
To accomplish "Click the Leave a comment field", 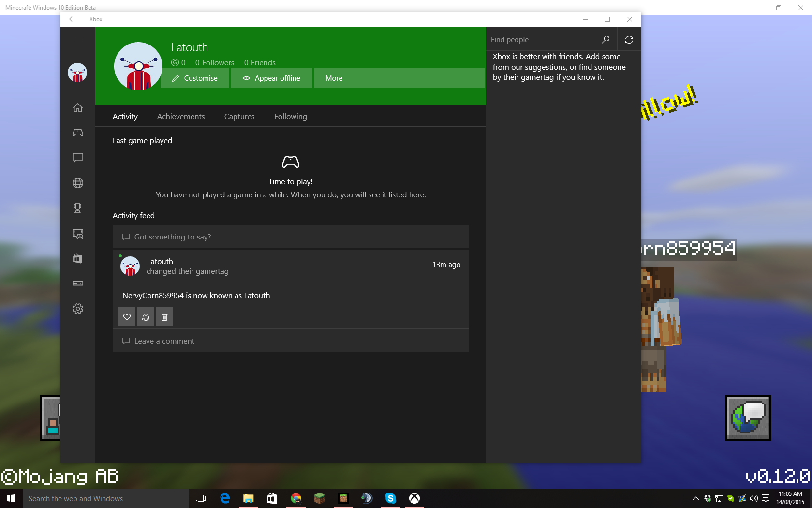I will tap(291, 341).
